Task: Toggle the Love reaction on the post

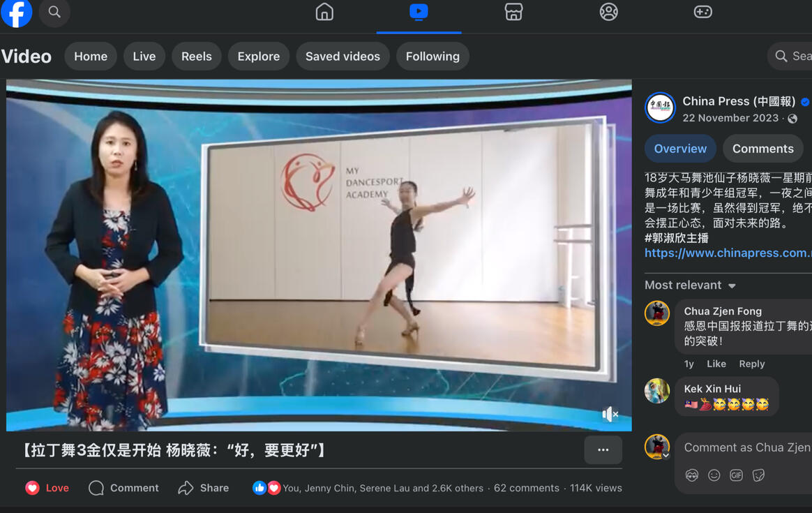Action: (46, 488)
